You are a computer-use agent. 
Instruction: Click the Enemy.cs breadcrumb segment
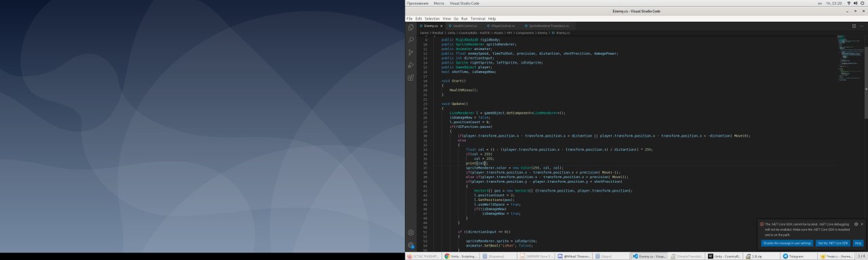click(563, 32)
